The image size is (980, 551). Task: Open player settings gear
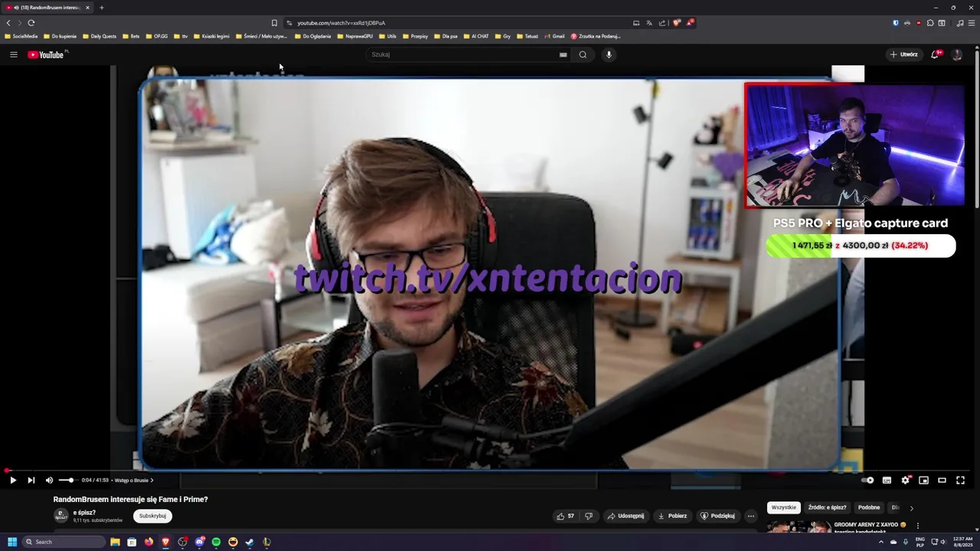click(x=905, y=480)
